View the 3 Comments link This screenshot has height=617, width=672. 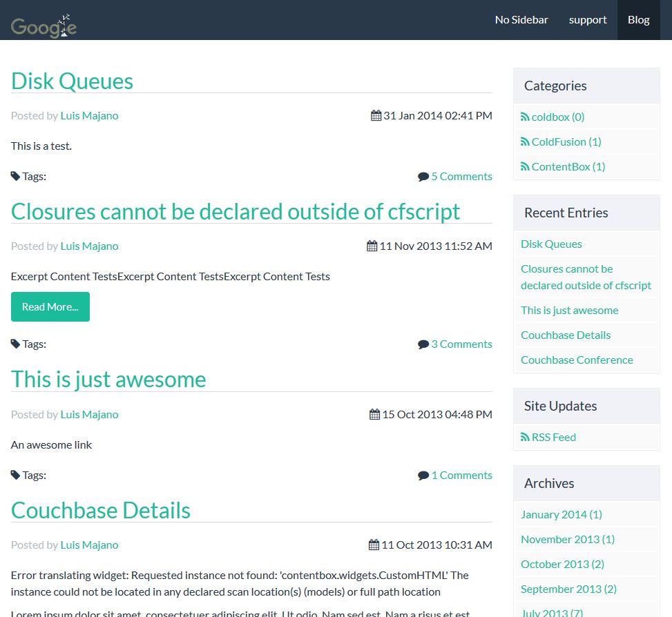(x=461, y=344)
